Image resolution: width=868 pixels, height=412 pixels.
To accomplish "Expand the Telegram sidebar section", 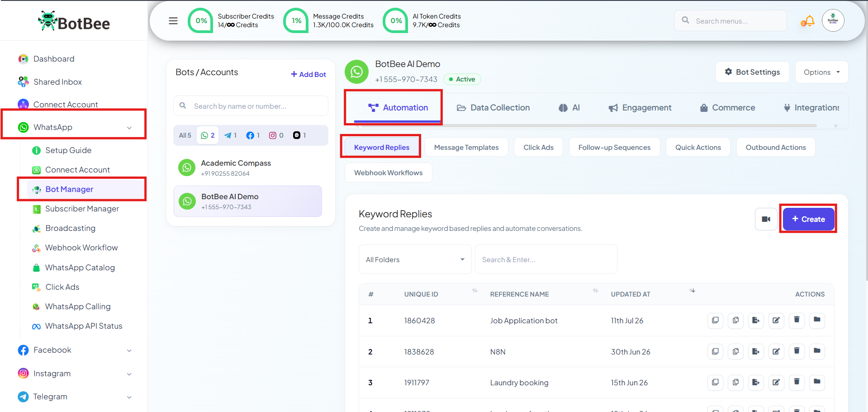I will [129, 397].
